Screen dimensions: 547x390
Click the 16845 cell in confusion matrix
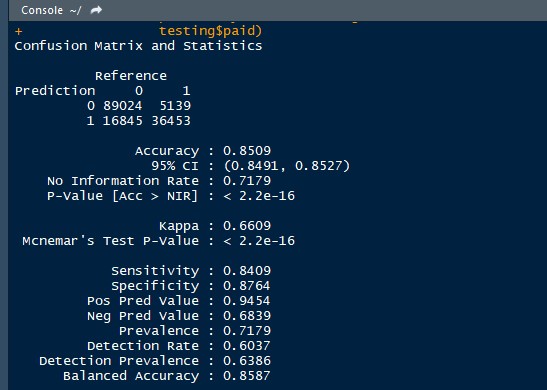[x=122, y=121]
